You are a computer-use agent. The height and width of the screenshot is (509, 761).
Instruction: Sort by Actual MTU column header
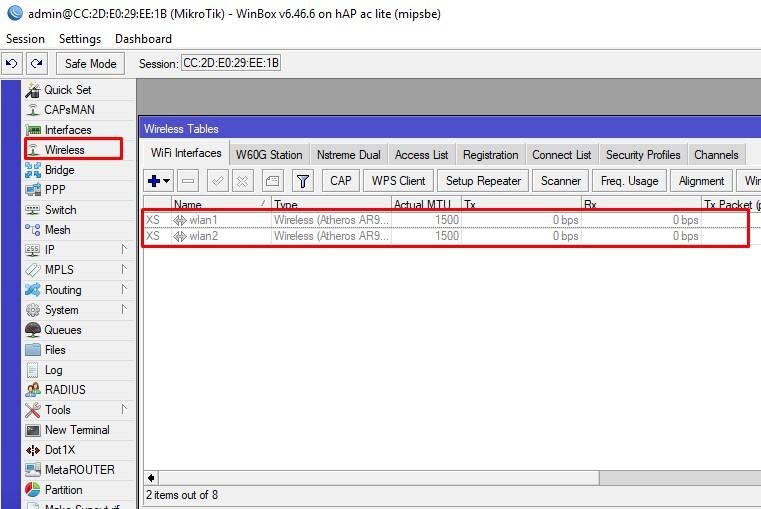[x=426, y=204]
